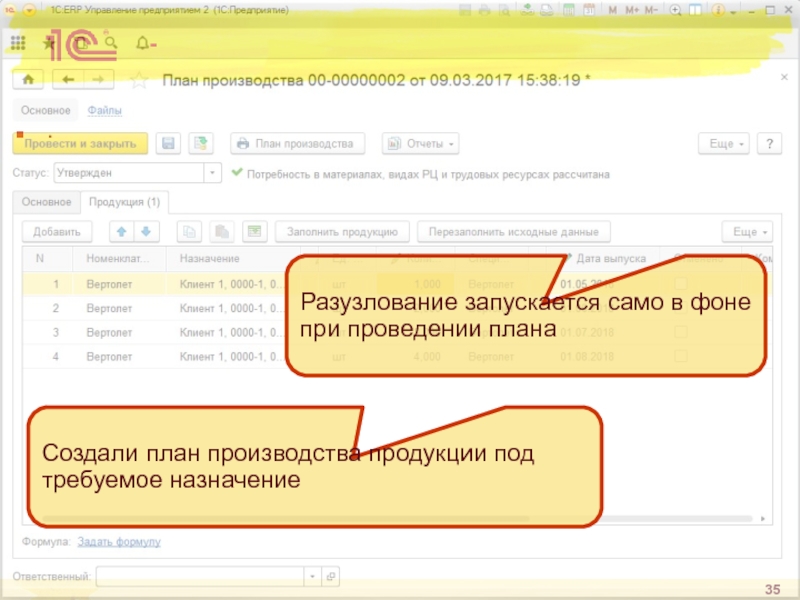
Task: Open notifications bell icon
Action: 144,44
